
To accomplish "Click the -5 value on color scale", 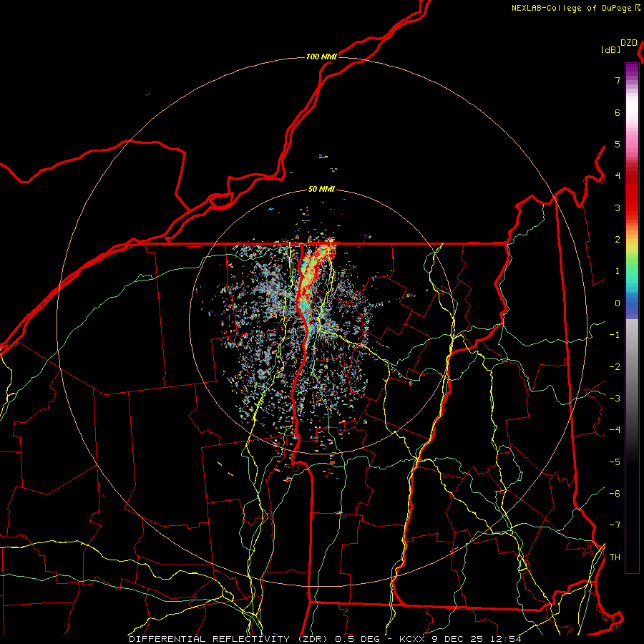I will [615, 462].
